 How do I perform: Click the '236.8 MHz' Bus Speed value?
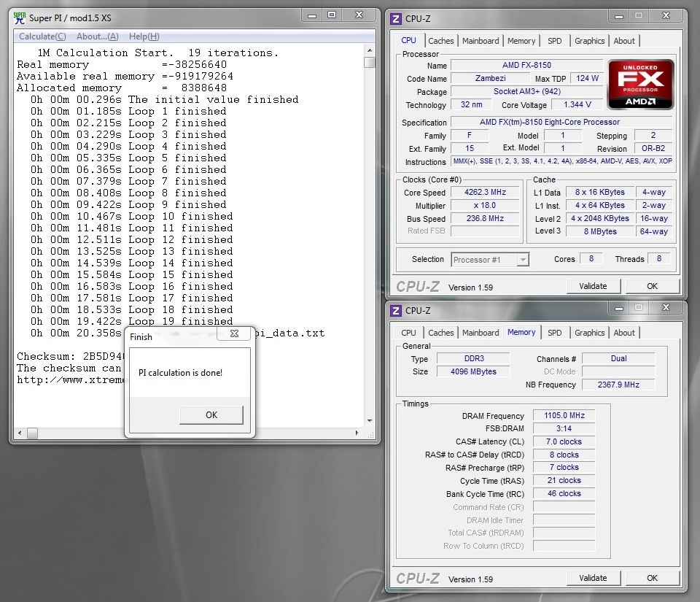486,218
